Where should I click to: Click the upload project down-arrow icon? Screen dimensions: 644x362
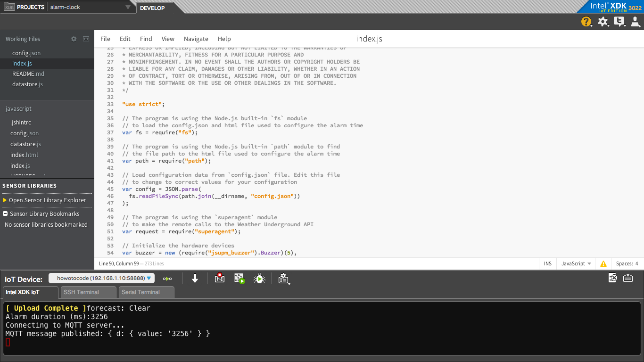(x=195, y=279)
